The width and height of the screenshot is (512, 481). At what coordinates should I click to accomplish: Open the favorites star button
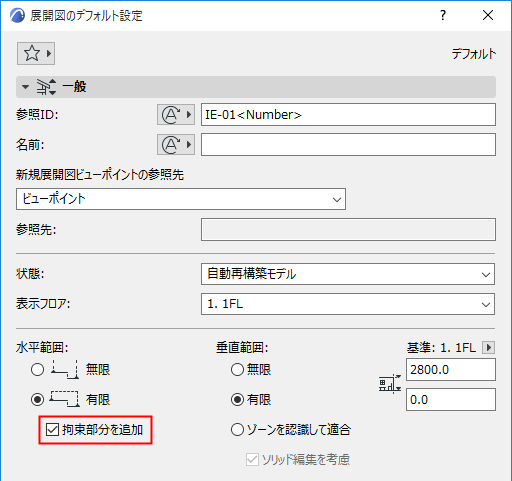(36, 53)
